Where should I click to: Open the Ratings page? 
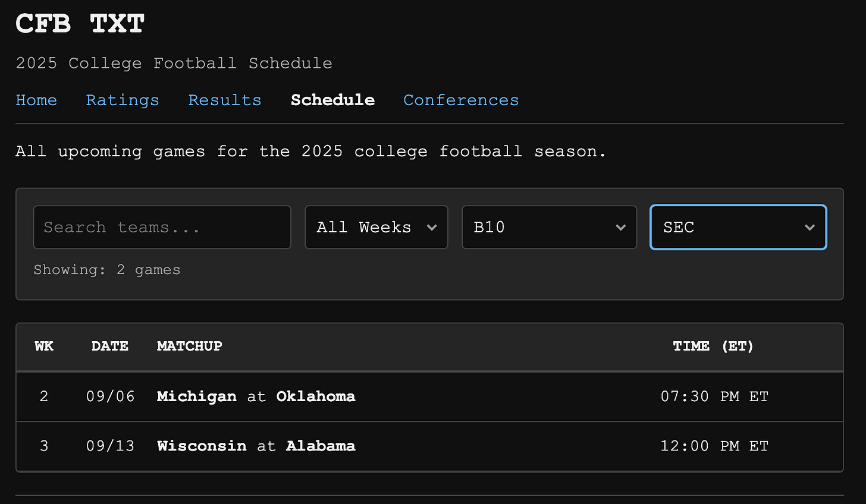[123, 100]
